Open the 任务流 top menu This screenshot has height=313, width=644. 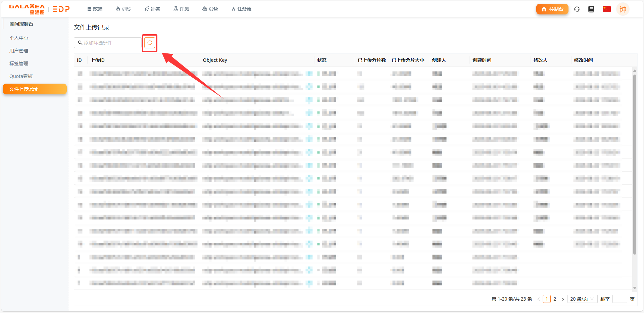(x=241, y=9)
